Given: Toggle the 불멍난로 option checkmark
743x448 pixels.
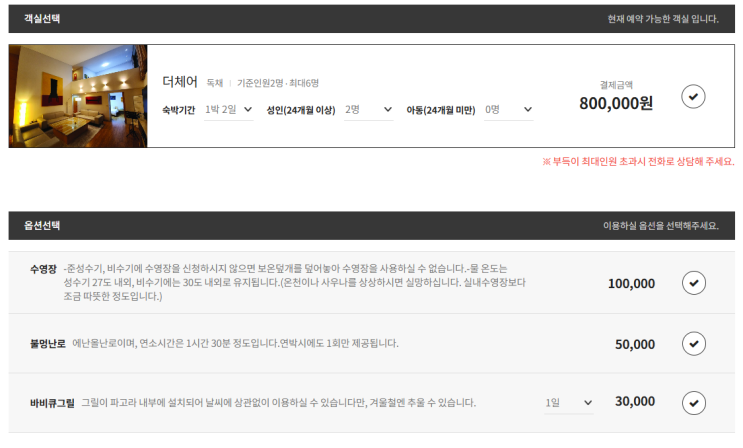Looking at the screenshot, I should [x=694, y=344].
